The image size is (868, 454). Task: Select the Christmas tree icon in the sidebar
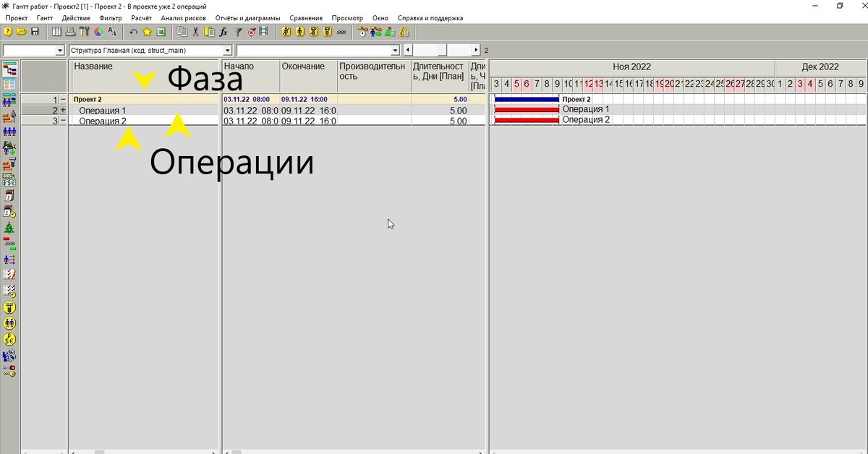9,227
